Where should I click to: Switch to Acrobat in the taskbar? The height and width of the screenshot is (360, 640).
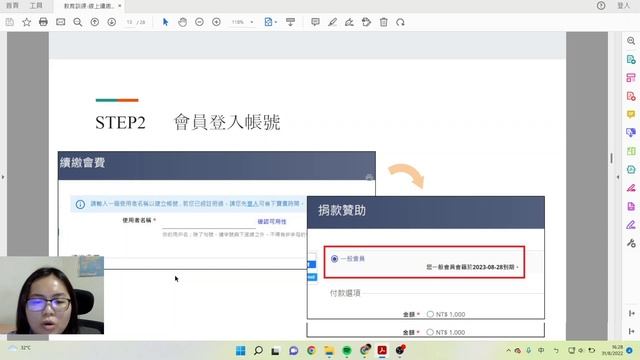click(382, 351)
